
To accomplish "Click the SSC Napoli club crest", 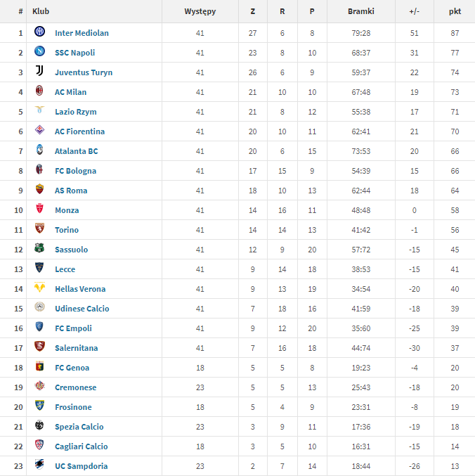I will tap(40, 51).
